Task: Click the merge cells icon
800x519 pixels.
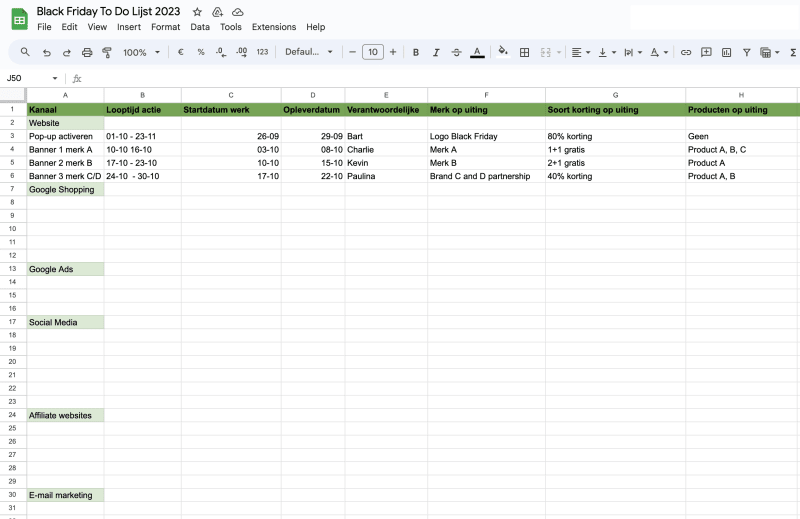Action: [545, 52]
